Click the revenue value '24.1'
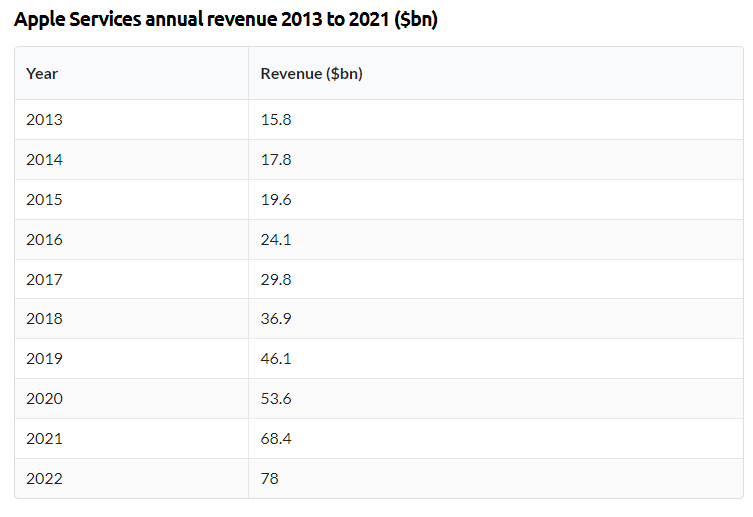 (276, 239)
